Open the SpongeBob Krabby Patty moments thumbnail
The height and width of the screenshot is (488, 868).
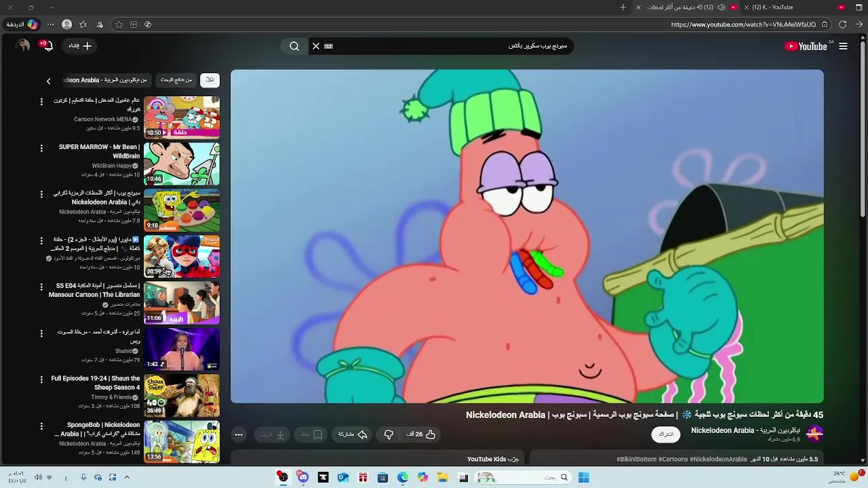[182, 210]
